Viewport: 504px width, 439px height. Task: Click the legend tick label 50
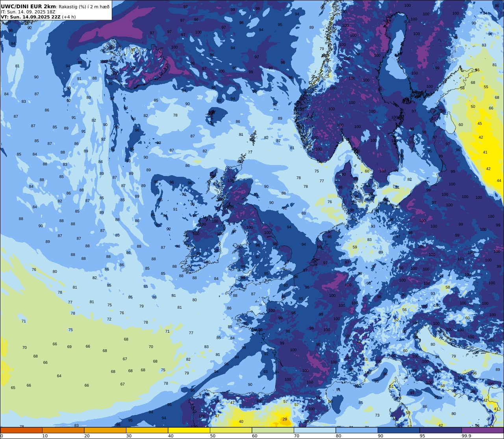tap(213, 436)
